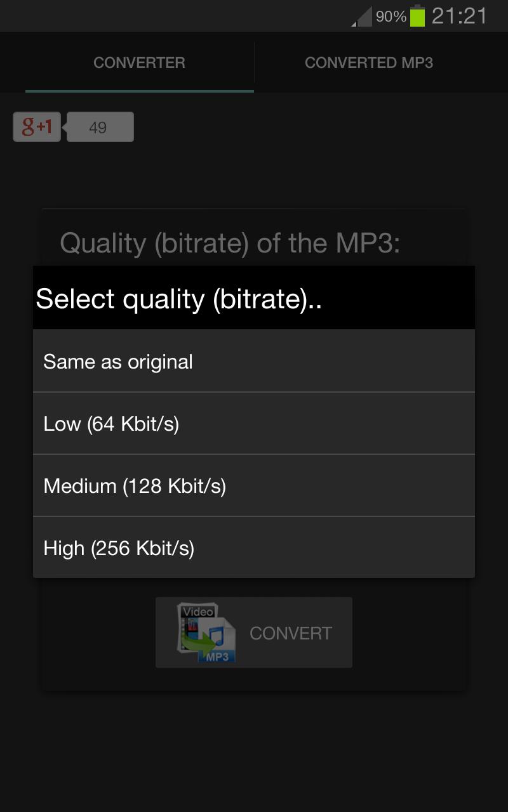Open the CONVERTED MP3 tab
The image size is (508, 812).
[x=369, y=63]
